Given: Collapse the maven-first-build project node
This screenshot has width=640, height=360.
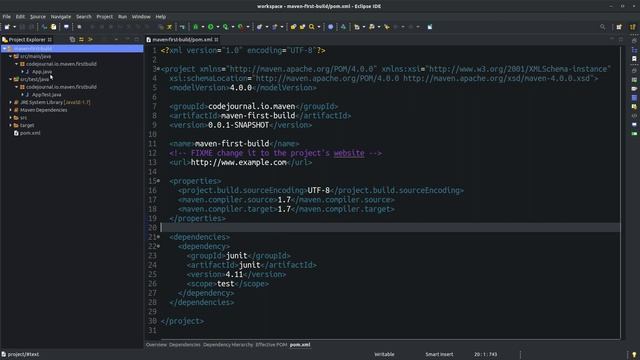Looking at the screenshot, I should click(4, 49).
